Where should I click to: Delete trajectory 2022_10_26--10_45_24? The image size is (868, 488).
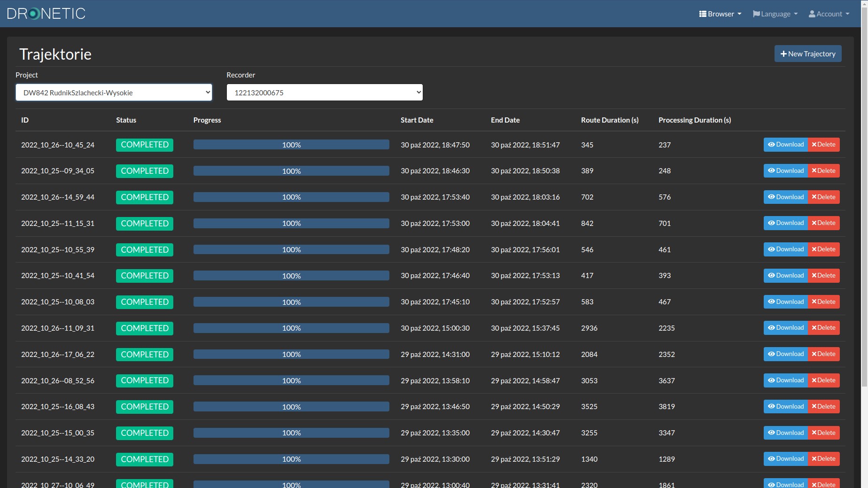[x=824, y=145]
